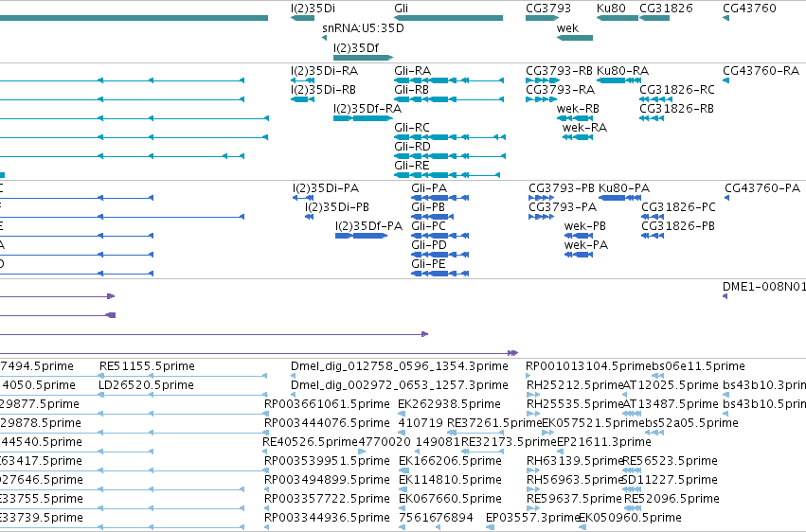The image size is (806, 532).
Task: Click the Dmel_dig_012758_0596_1354.3prime label
Action: pos(400,366)
